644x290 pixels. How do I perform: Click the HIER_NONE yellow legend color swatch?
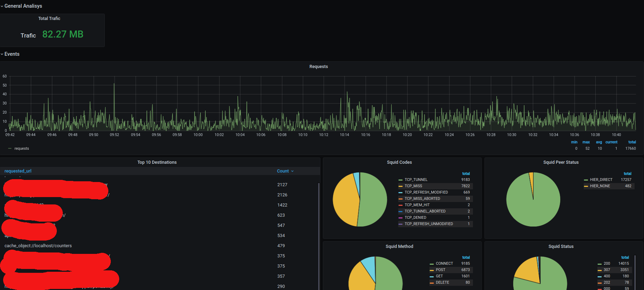[x=586, y=186]
